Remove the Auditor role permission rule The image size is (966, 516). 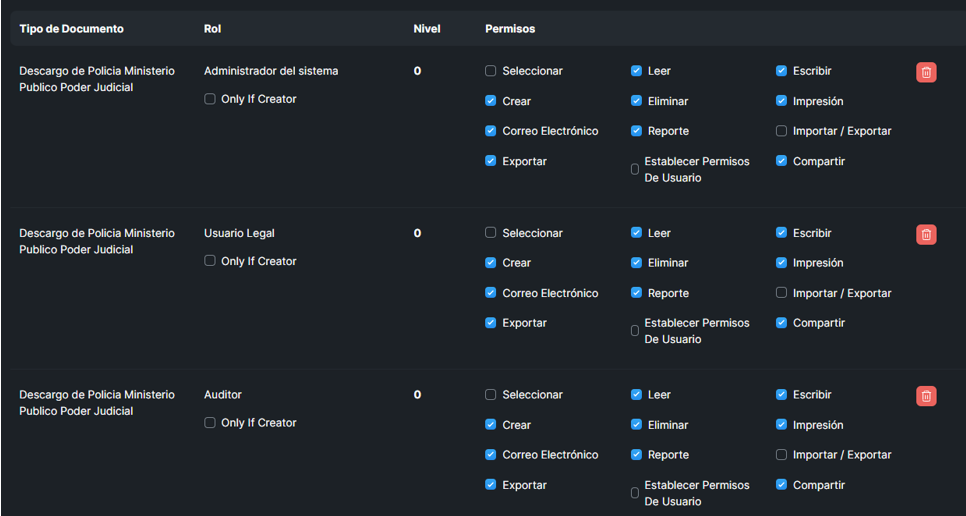pyautogui.click(x=926, y=396)
